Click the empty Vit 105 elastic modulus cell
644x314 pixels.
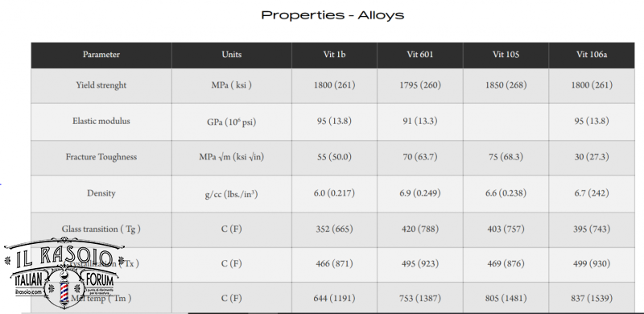506,122
